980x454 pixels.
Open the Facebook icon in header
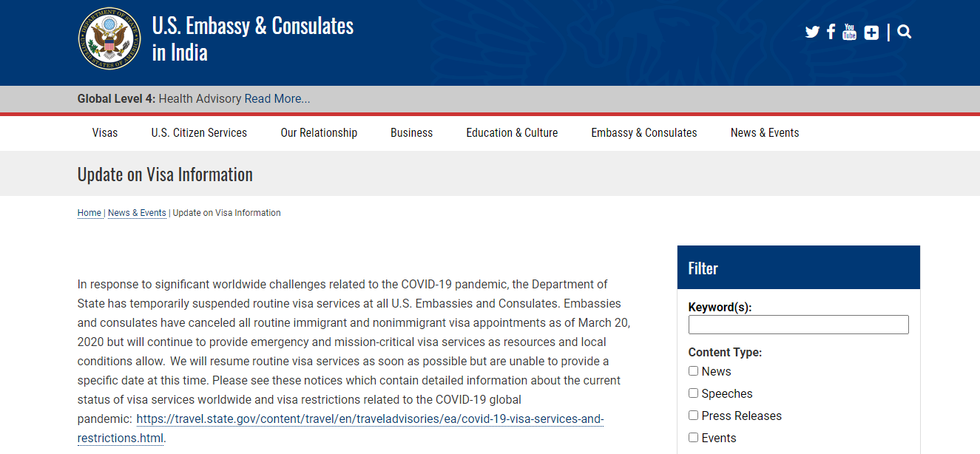point(831,32)
